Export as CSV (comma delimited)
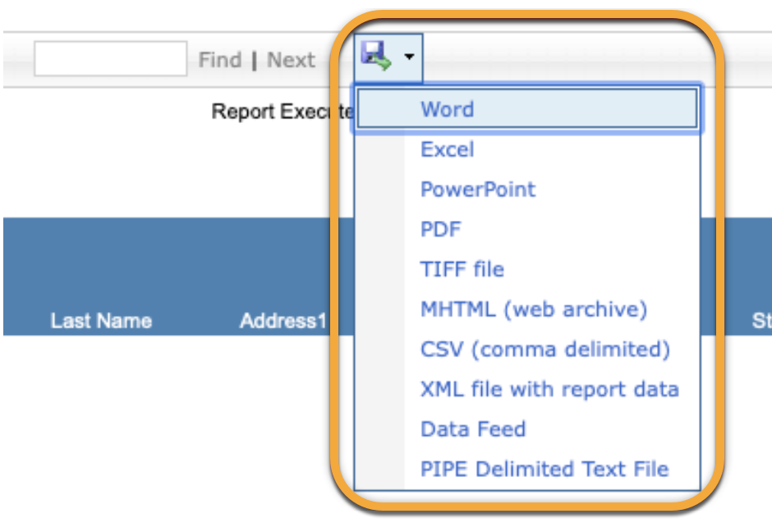 (545, 350)
